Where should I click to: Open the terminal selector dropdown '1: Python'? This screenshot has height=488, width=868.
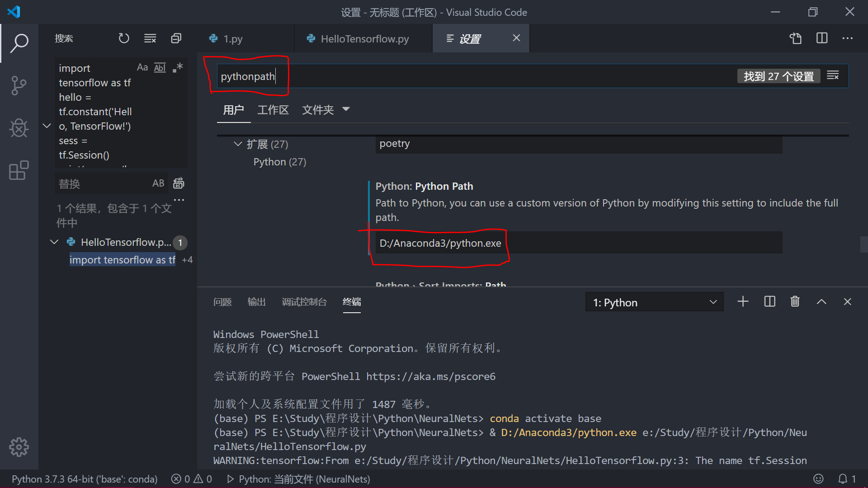(654, 302)
